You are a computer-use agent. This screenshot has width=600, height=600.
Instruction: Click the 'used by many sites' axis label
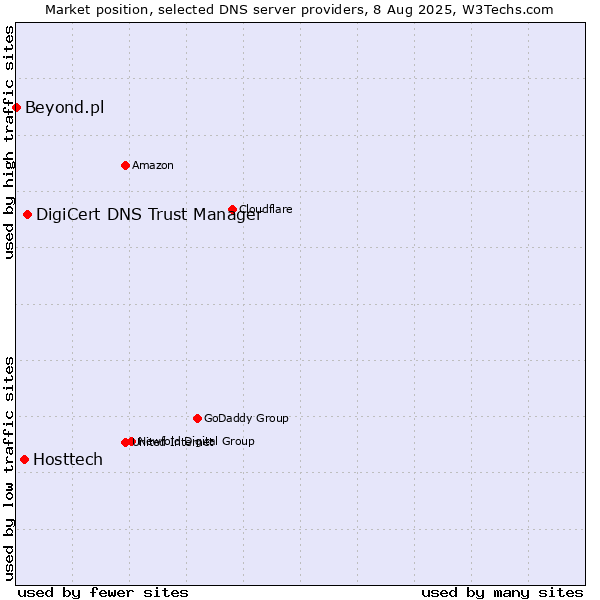[x=502, y=593]
